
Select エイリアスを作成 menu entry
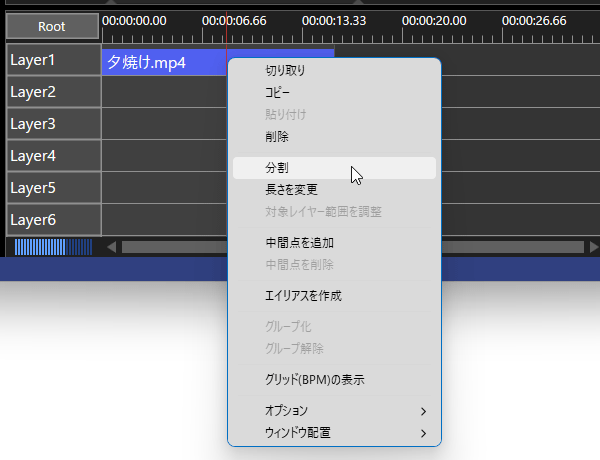point(334,296)
